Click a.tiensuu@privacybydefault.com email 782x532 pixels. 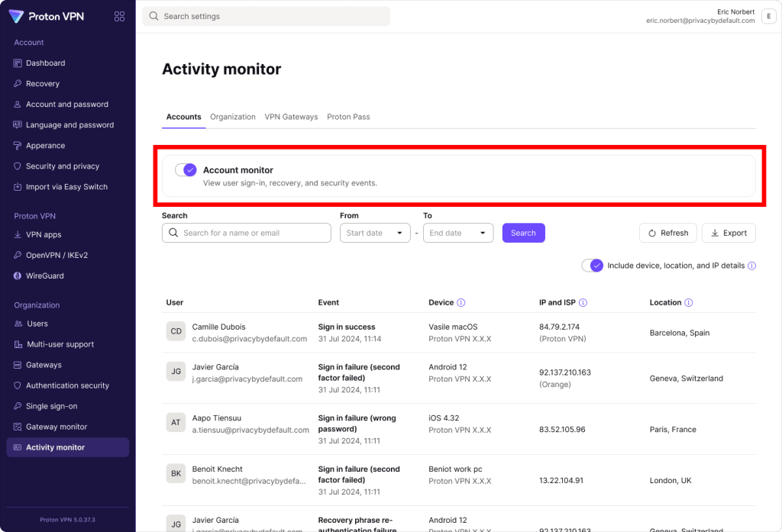(250, 430)
